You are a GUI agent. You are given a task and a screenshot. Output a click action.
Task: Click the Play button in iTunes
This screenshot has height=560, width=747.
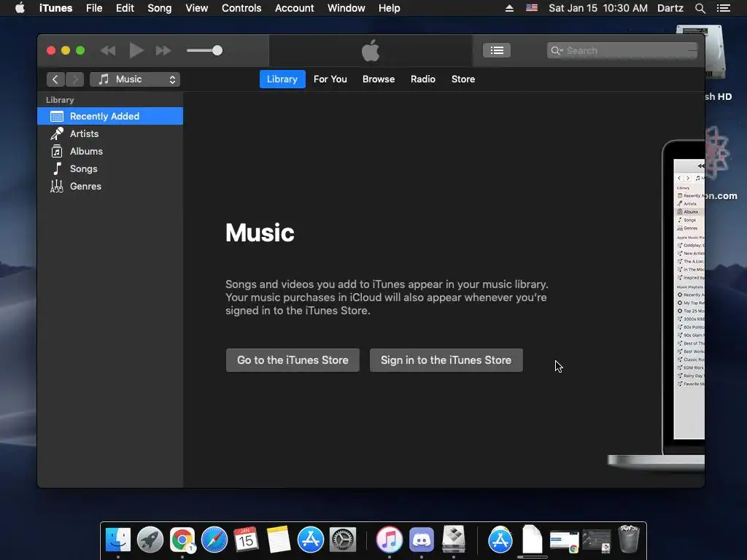point(136,50)
